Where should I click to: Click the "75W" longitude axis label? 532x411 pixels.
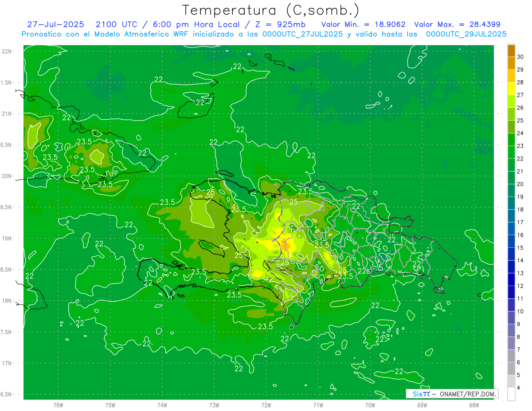[110, 405]
